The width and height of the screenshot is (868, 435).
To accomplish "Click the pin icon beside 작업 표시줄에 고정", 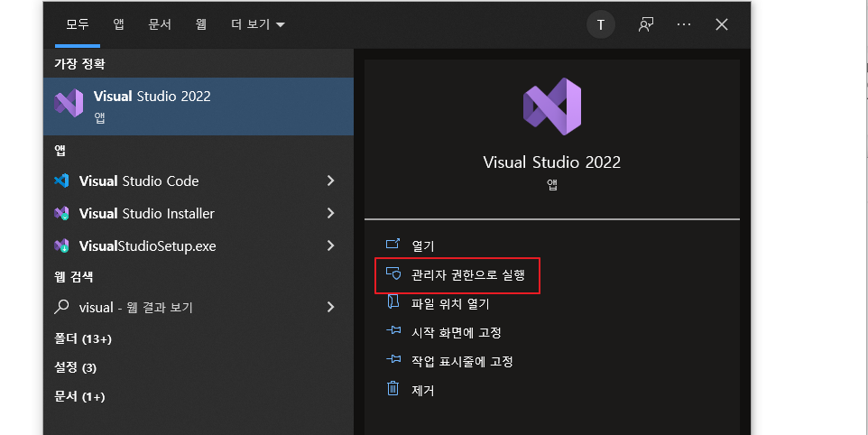I will 393,359.
